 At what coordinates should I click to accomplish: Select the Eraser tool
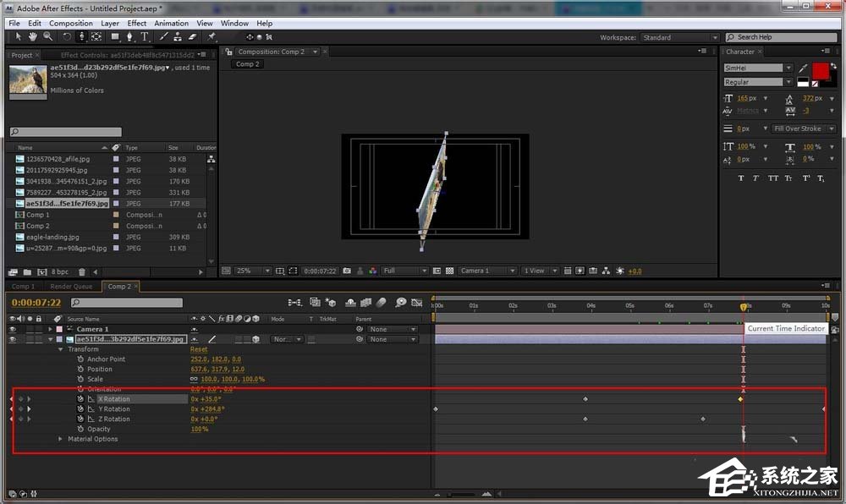(192, 37)
